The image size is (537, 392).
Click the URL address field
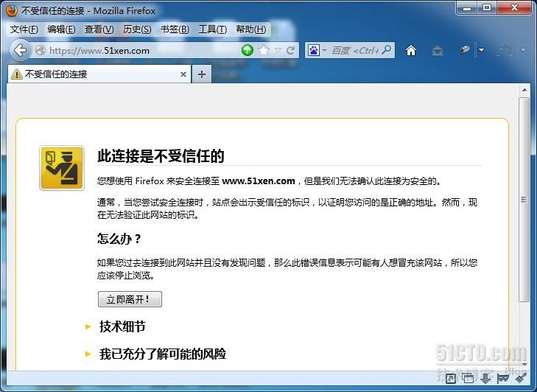point(142,51)
